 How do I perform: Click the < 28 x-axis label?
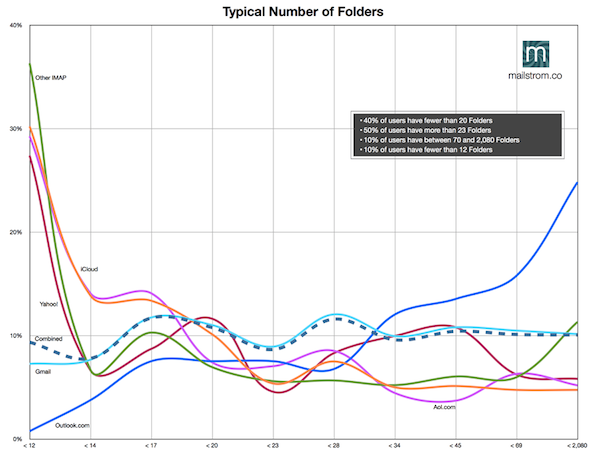pos(332,443)
